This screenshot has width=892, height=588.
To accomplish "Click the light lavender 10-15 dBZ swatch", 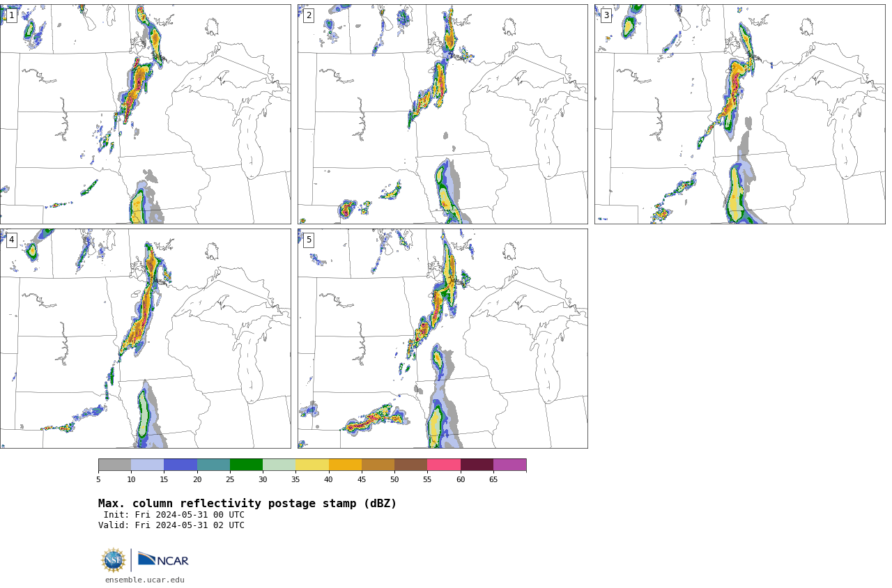I will (x=147, y=465).
